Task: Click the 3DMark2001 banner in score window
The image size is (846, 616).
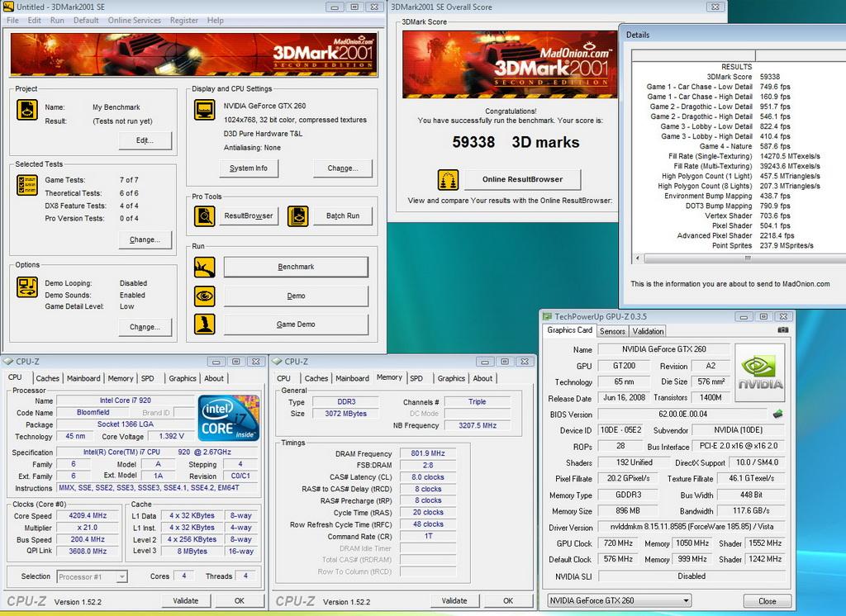Action: 510,64
